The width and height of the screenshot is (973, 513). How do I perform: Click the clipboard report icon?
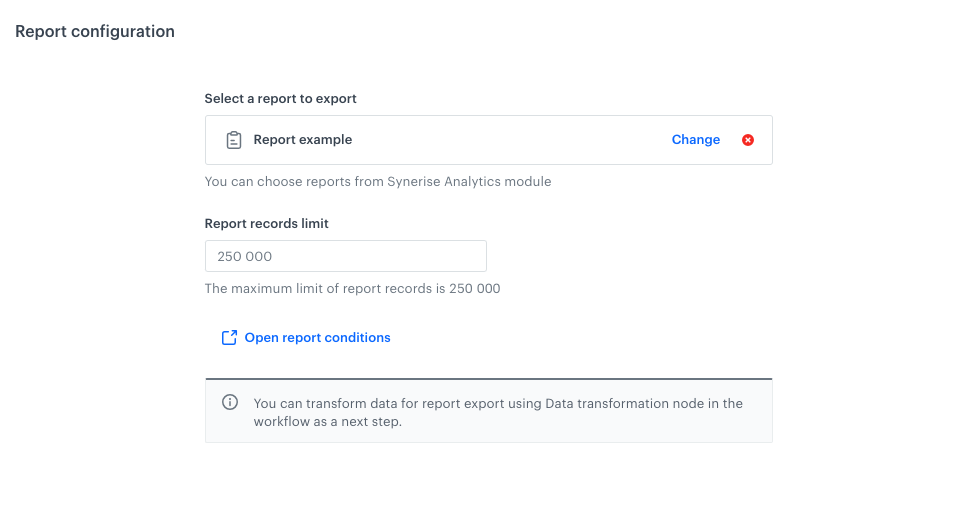pos(233,140)
